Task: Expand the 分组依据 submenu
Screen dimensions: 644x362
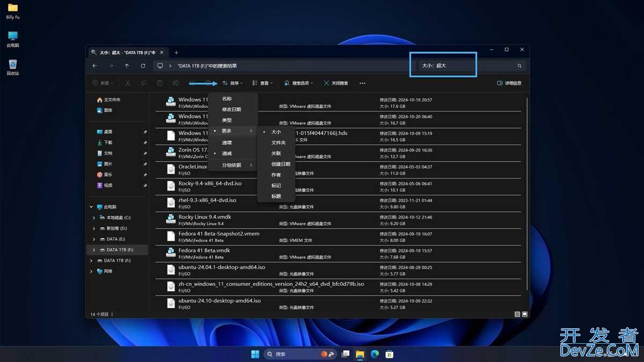Action: point(233,165)
